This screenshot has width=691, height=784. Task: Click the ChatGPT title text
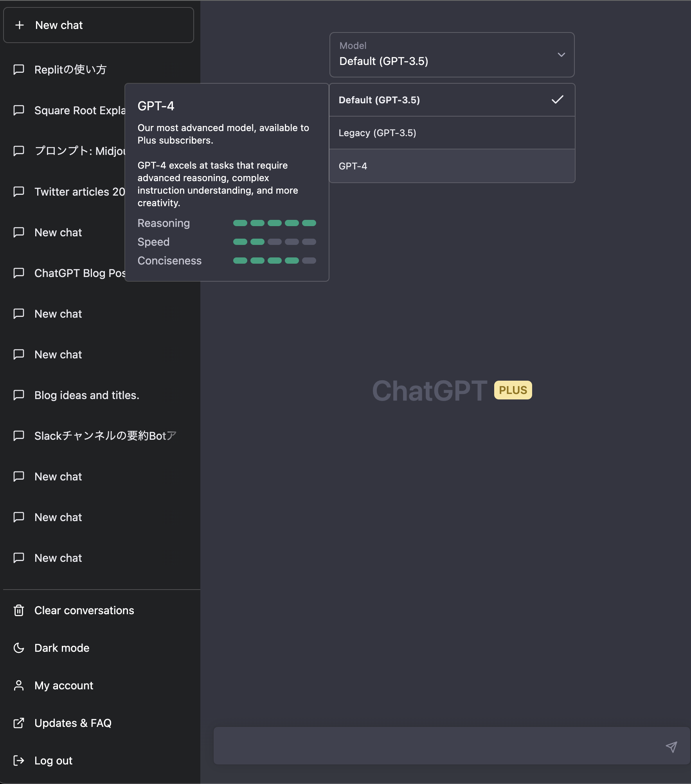click(430, 390)
